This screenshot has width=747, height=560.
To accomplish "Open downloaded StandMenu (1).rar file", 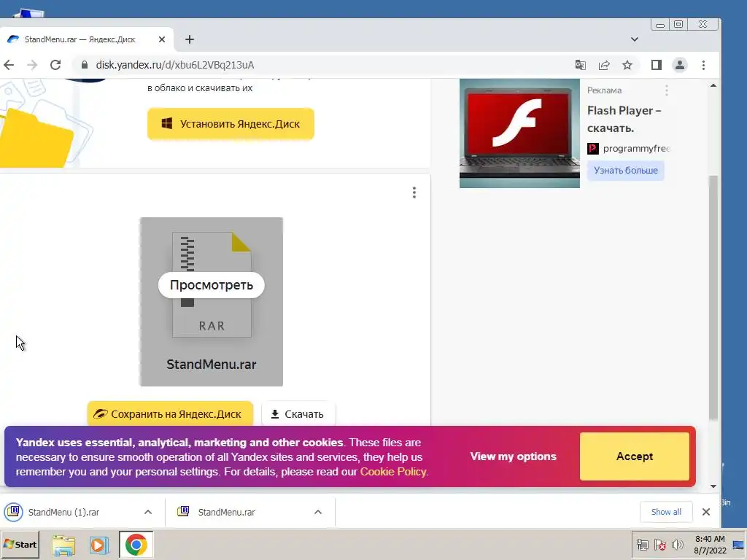I will (x=64, y=513).
